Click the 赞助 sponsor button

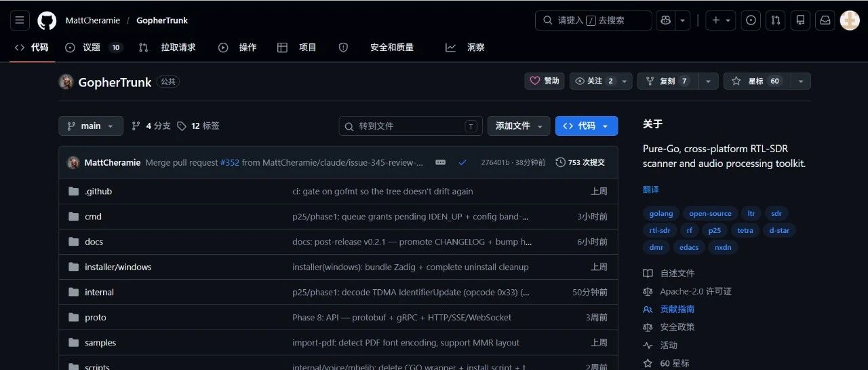point(545,81)
